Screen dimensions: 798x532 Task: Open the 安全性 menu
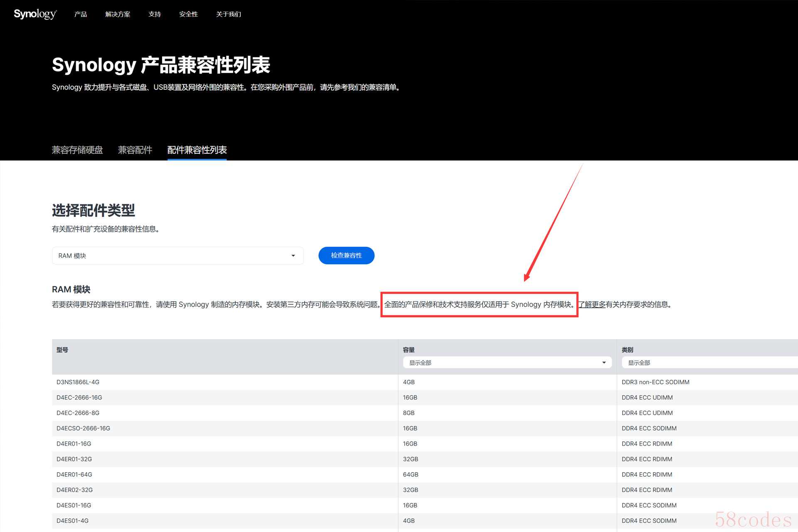coord(189,14)
